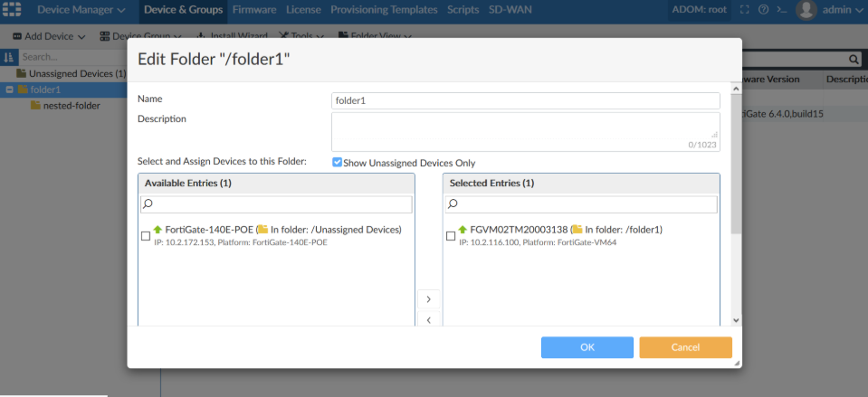Collapse the folder1 tree node
The width and height of the screenshot is (868, 397).
pos(9,90)
